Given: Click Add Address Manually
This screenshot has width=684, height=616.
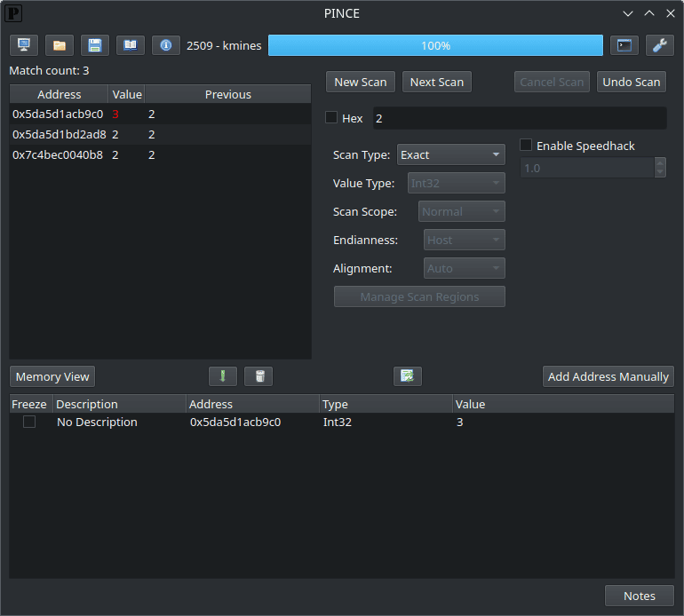Looking at the screenshot, I should point(608,376).
